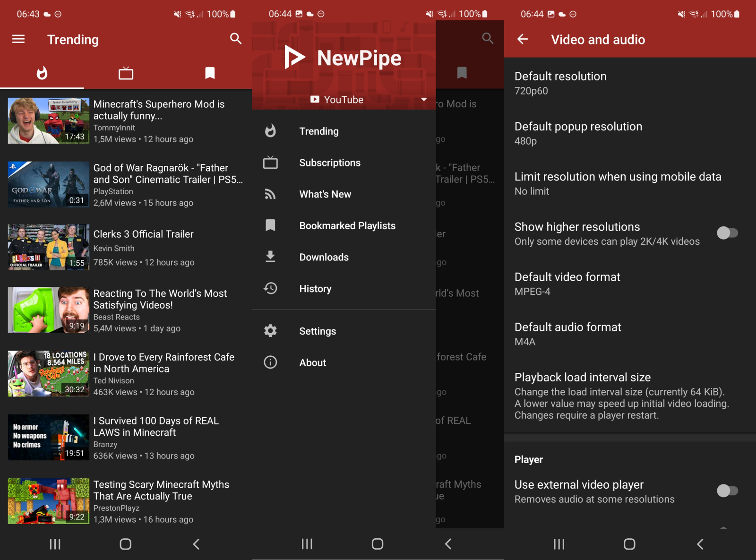756x560 pixels.
Task: Open Bookmarked Playlists from the drawer menu
Action: click(344, 225)
